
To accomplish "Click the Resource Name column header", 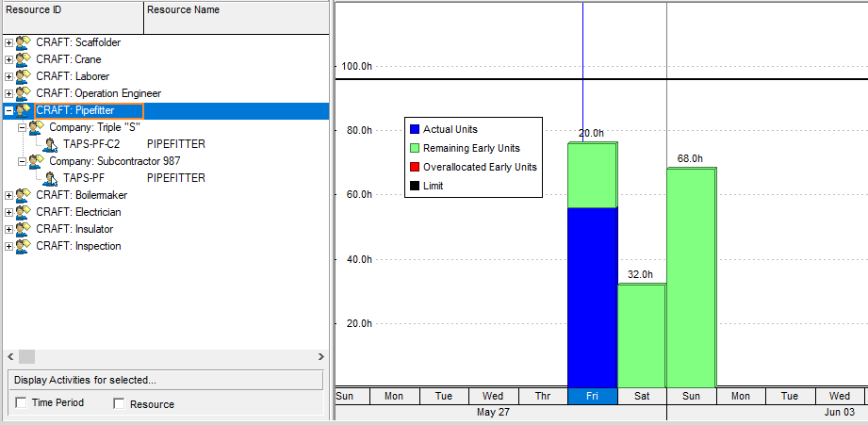I will point(236,11).
